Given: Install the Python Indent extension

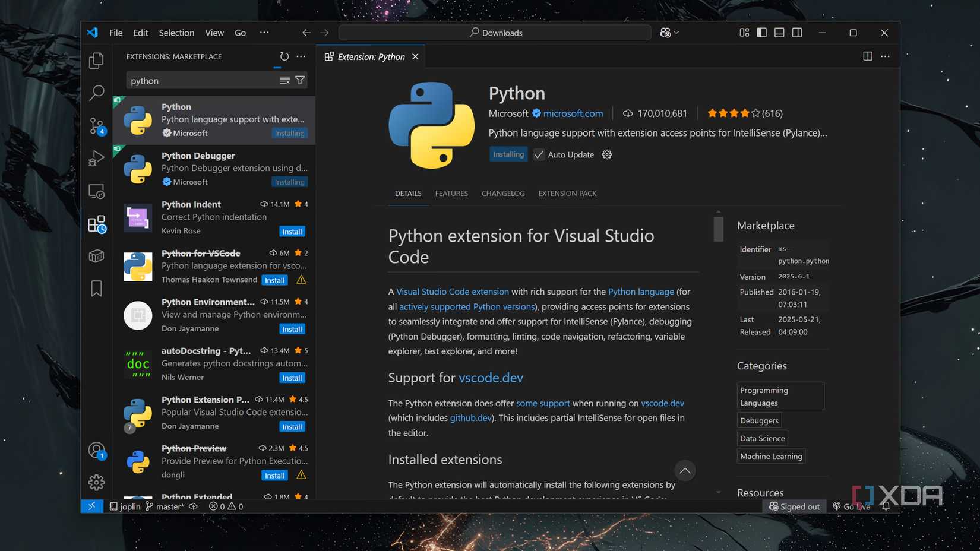Looking at the screenshot, I should (292, 231).
